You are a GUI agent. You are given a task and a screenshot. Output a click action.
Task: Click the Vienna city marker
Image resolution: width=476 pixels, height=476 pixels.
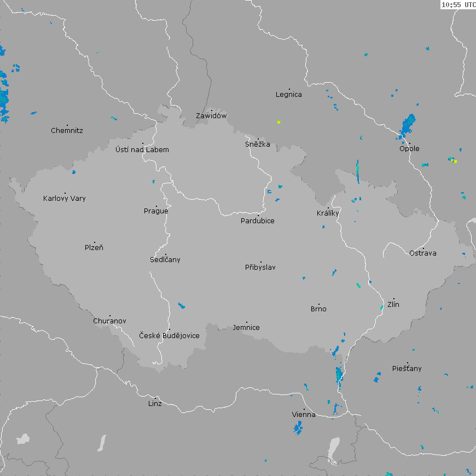(x=305, y=409)
